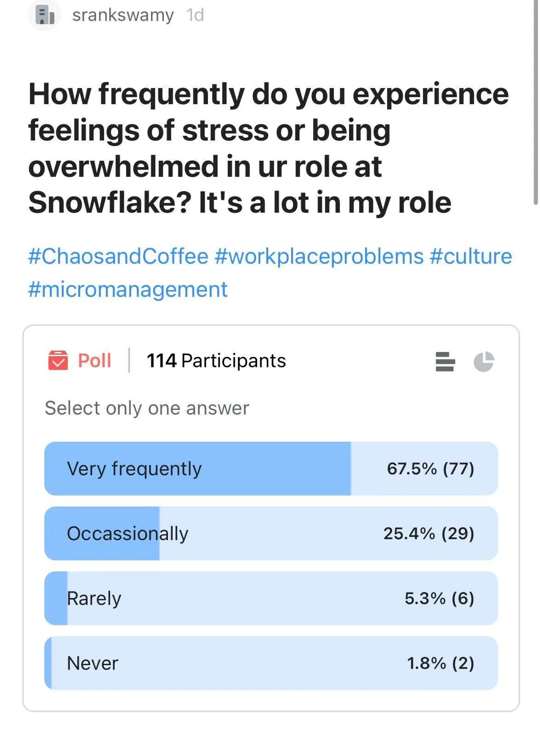Click the red Poll icon

tap(58, 360)
